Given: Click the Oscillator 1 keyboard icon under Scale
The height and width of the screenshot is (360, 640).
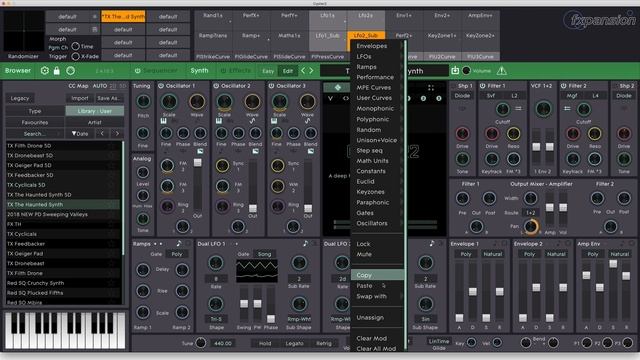Looking at the screenshot, I should click(163, 121).
